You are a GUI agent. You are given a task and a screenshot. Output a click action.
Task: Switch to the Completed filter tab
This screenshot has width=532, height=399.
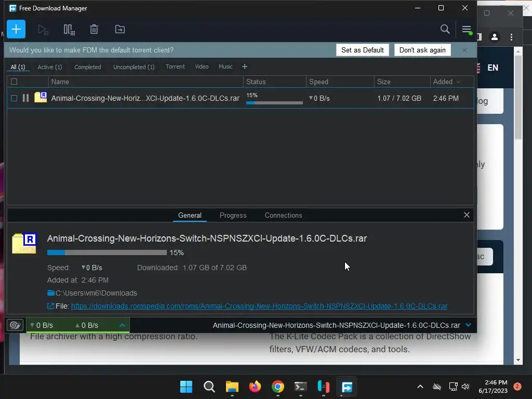(x=87, y=67)
